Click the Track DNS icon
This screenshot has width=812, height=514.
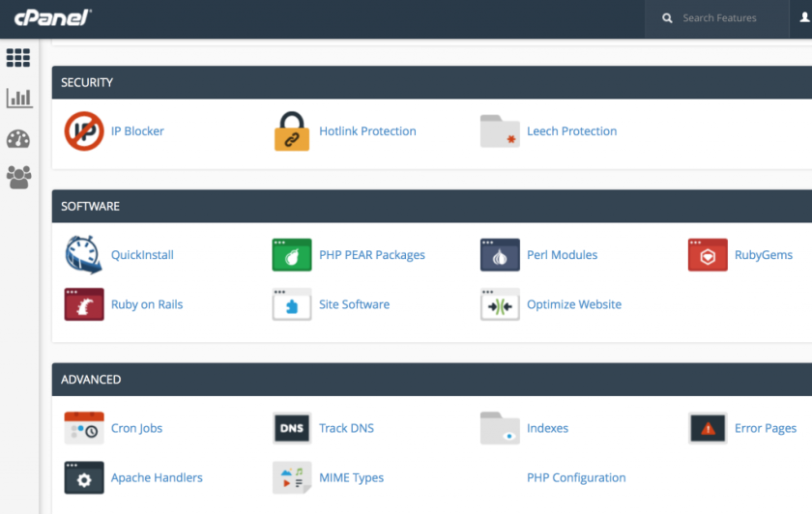[x=292, y=428]
